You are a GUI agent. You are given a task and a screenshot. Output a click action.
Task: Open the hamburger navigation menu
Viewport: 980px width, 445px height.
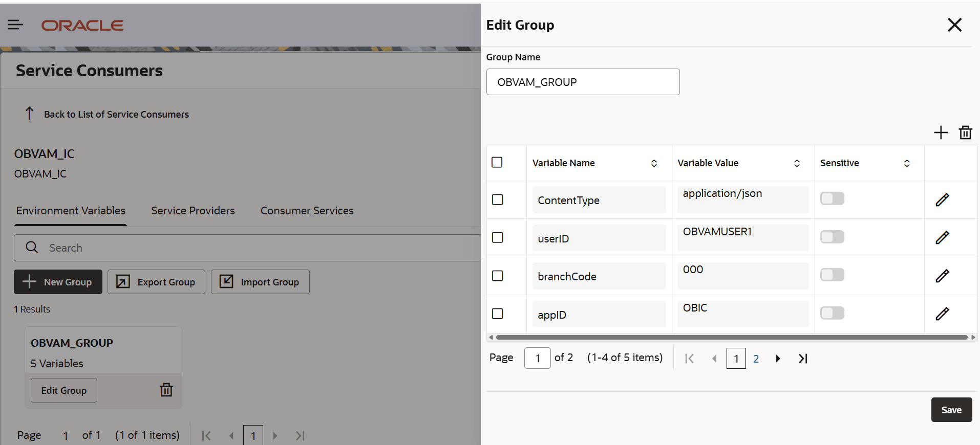[x=15, y=25]
